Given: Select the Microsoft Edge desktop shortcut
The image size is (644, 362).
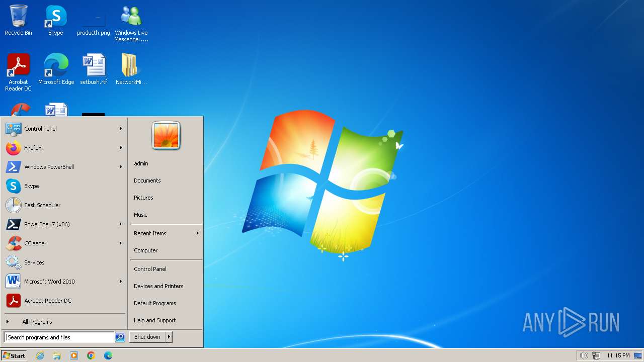Looking at the screenshot, I should (x=56, y=69).
